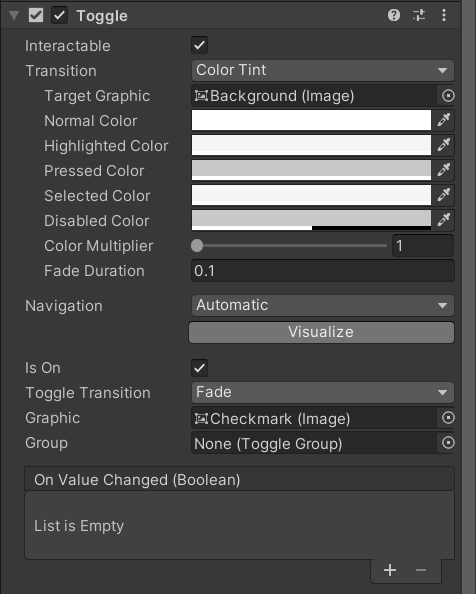The height and width of the screenshot is (594, 476).
Task: Click the Is On label
Action: point(43,368)
